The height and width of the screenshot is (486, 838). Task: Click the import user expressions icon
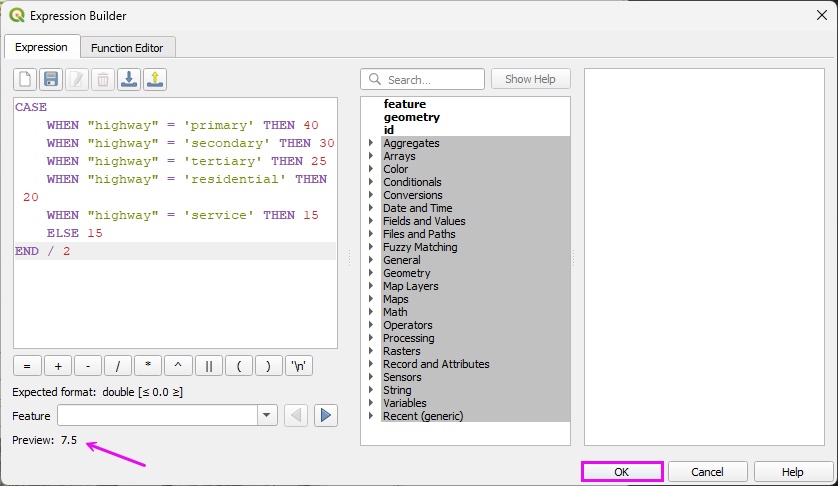pyautogui.click(x=129, y=80)
